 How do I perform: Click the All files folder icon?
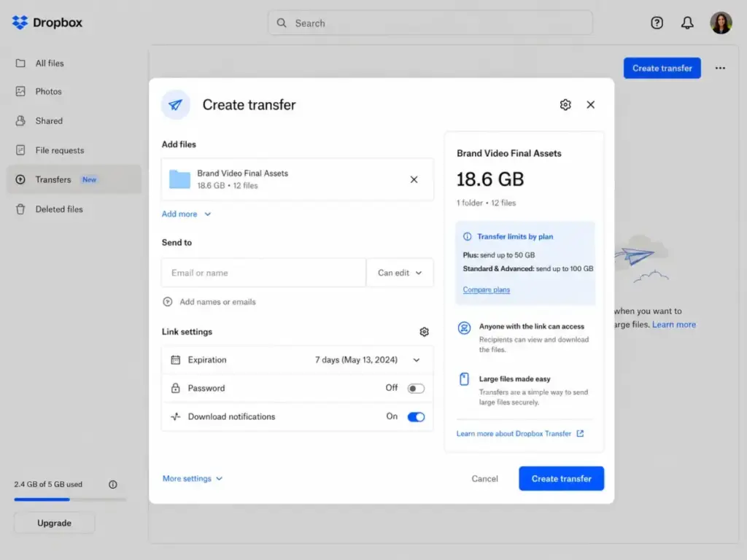(20, 63)
